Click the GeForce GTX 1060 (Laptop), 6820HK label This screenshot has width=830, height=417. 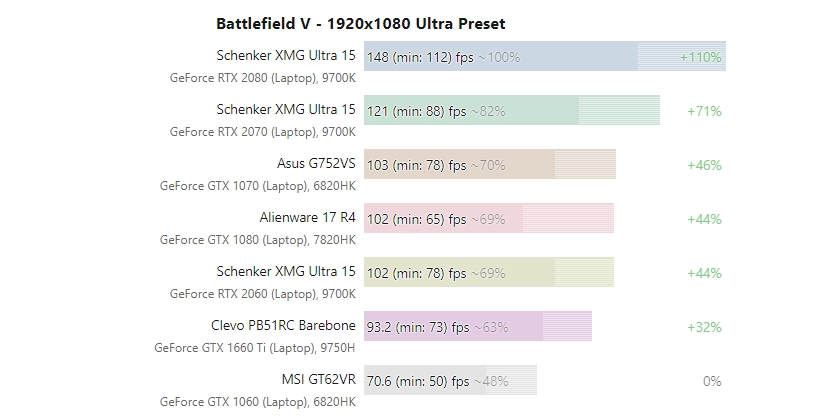tap(257, 402)
